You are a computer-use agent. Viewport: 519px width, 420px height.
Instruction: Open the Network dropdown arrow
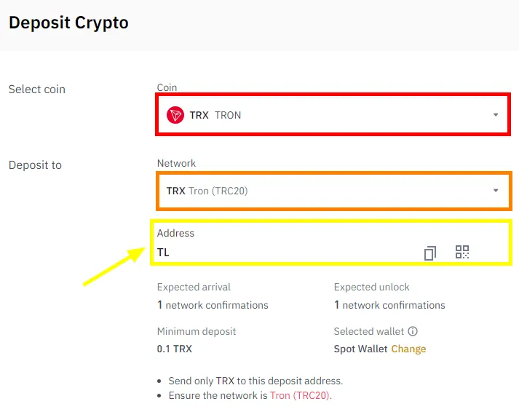click(496, 191)
